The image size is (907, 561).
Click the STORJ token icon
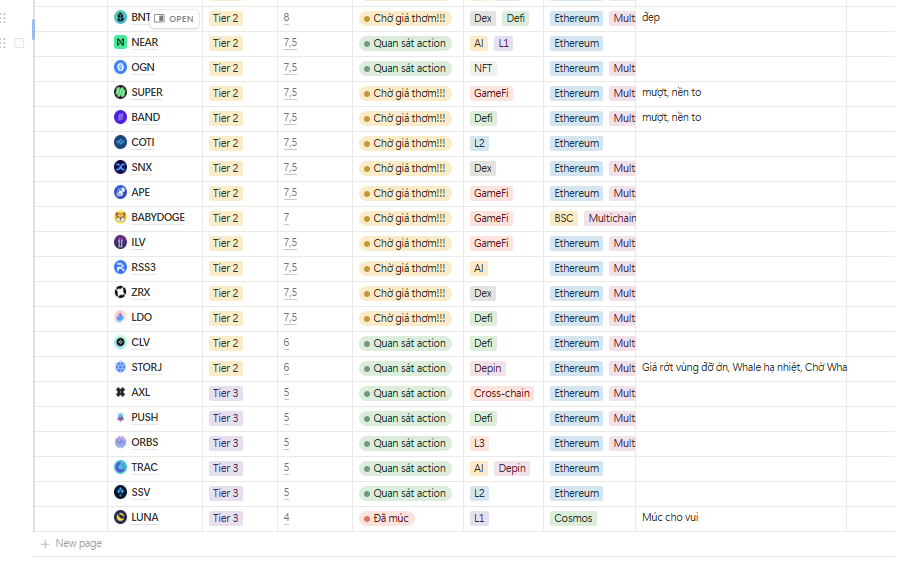(120, 368)
